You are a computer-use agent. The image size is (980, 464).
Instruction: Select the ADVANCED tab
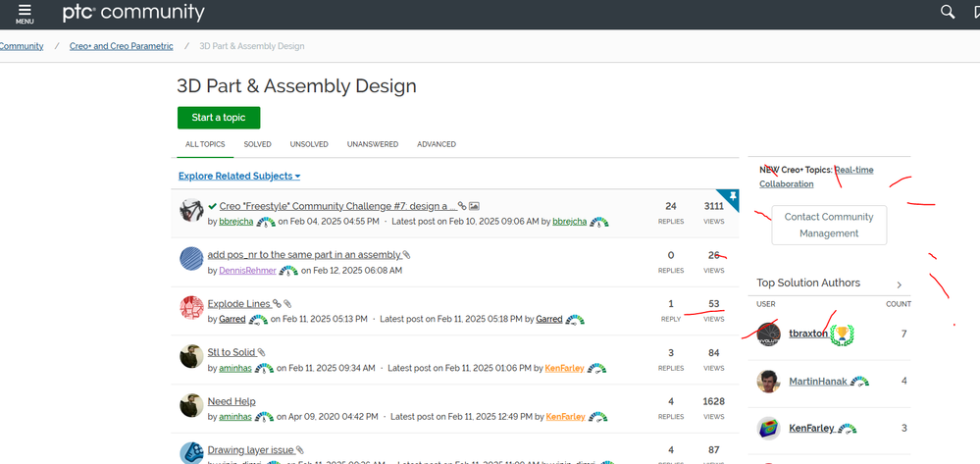tap(437, 144)
